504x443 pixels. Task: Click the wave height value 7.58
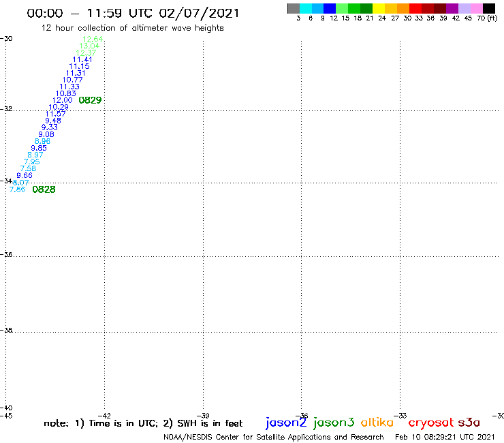29,168
